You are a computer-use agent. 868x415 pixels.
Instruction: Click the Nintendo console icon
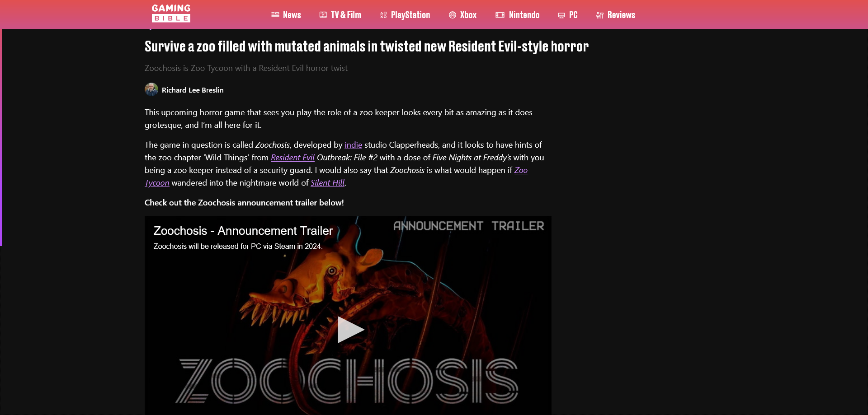[500, 15]
